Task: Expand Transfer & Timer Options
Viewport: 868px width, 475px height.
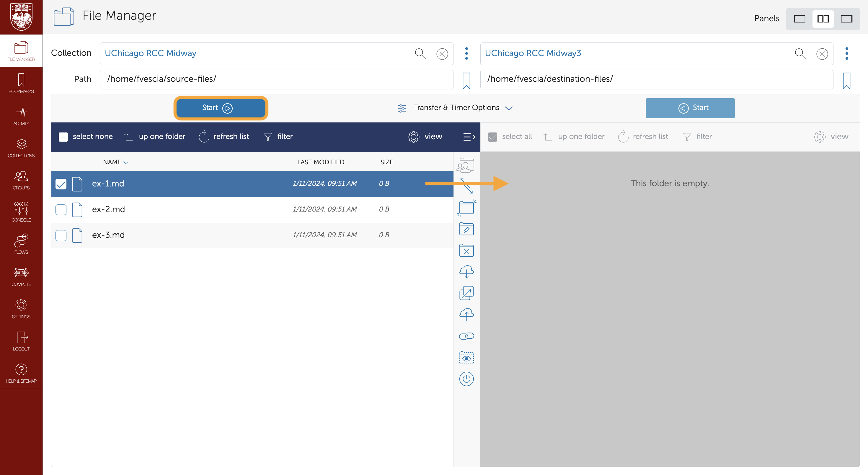Action: click(455, 108)
